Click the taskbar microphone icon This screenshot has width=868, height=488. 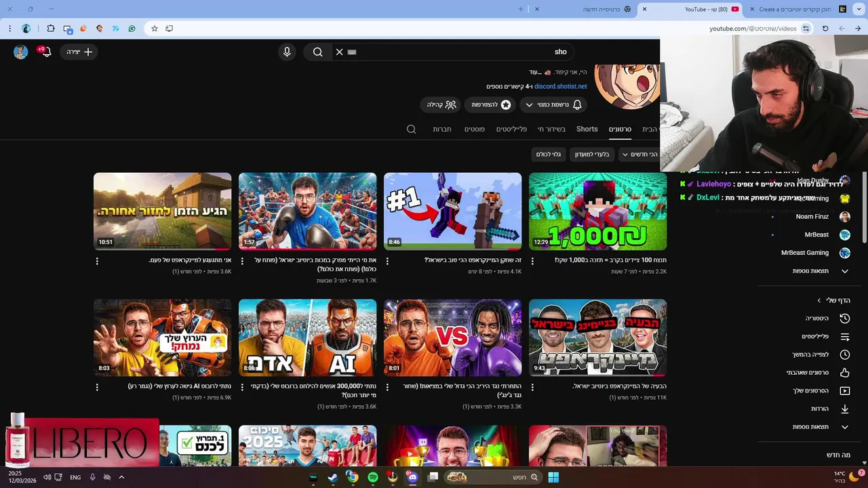click(x=92, y=477)
